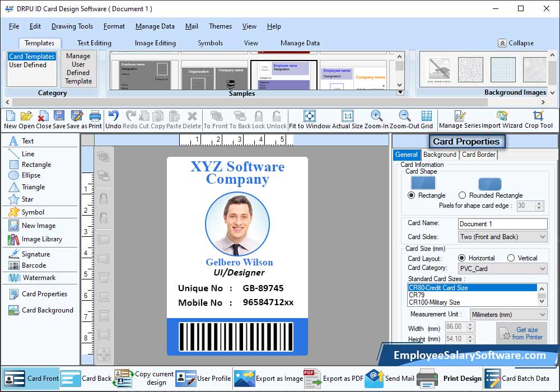The width and height of the screenshot is (560, 392).
Task: Adjust the Height (mm) stepper
Action: (x=470, y=339)
